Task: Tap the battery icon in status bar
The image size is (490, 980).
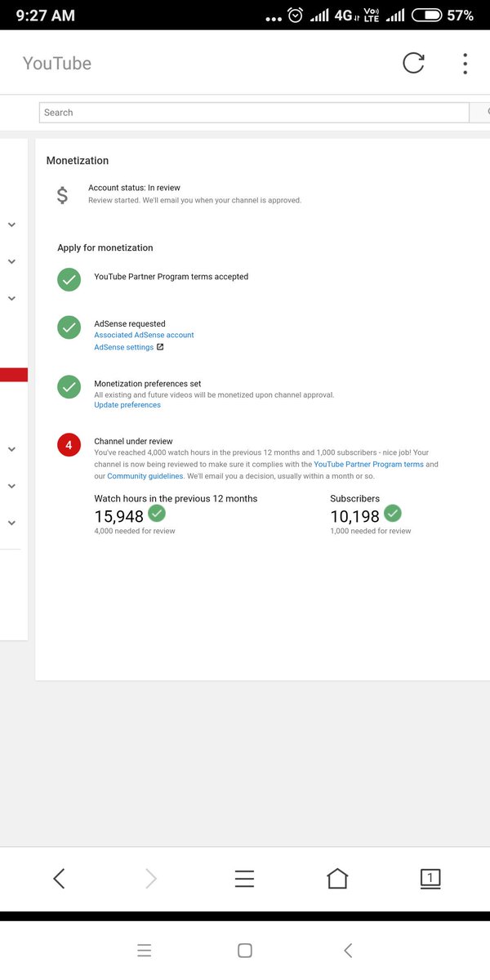Action: coord(426,15)
